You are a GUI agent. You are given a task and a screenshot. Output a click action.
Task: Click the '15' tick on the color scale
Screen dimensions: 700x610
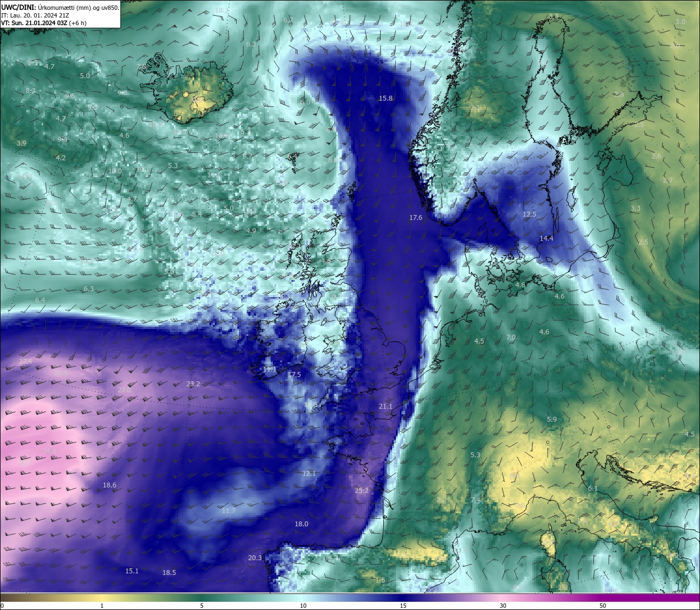403,606
